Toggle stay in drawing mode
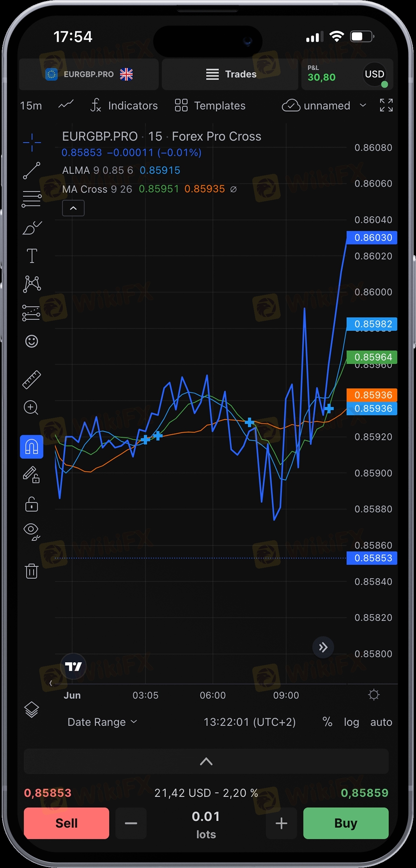The height and width of the screenshot is (868, 416). (x=31, y=475)
